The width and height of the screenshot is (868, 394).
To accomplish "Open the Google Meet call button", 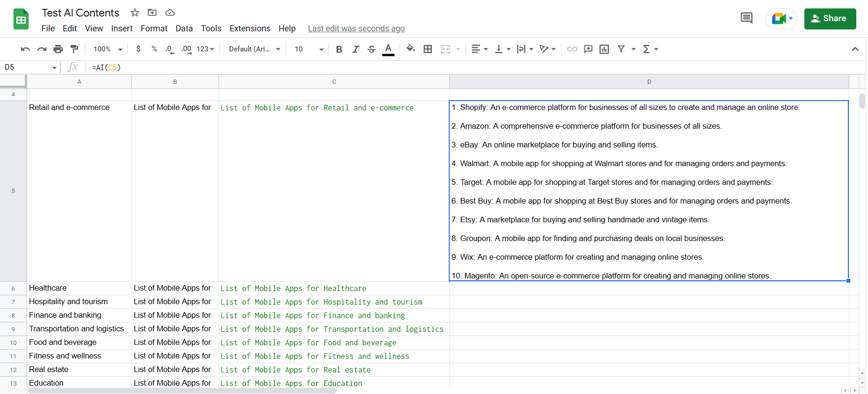I will (x=781, y=19).
